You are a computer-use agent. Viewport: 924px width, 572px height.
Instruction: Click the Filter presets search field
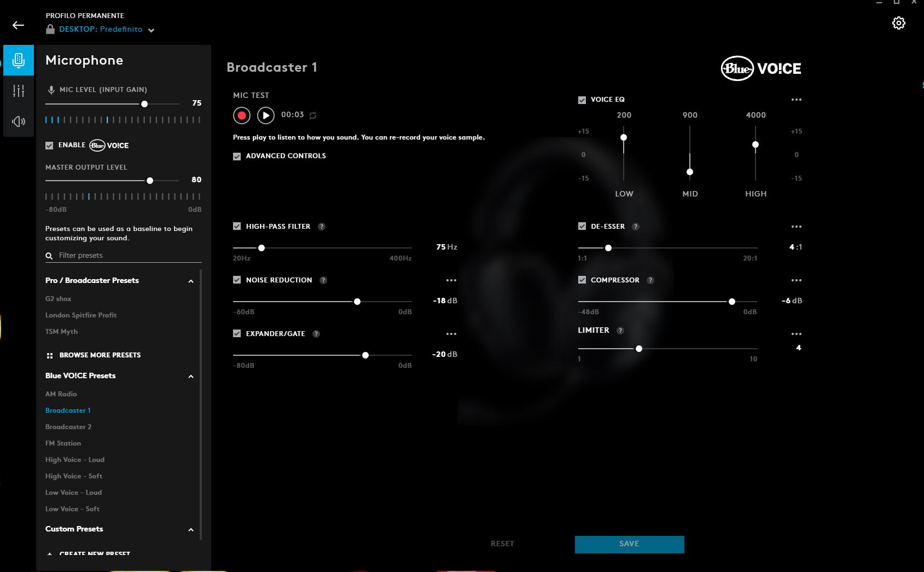click(x=124, y=256)
